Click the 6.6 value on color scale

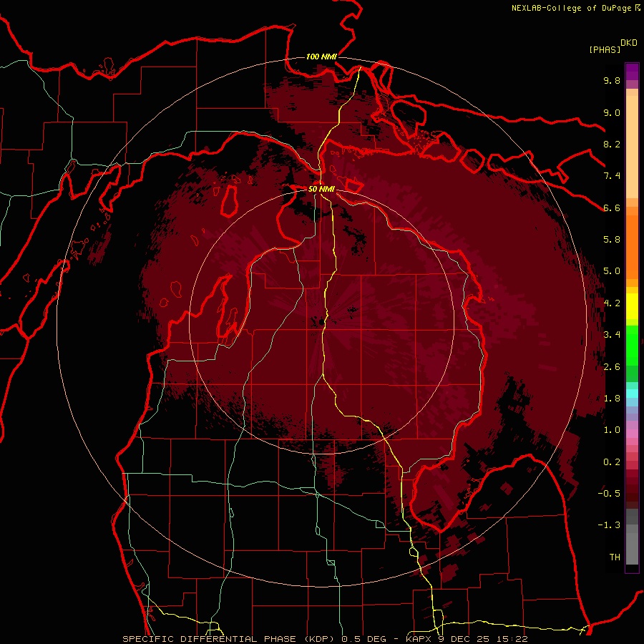(612, 208)
